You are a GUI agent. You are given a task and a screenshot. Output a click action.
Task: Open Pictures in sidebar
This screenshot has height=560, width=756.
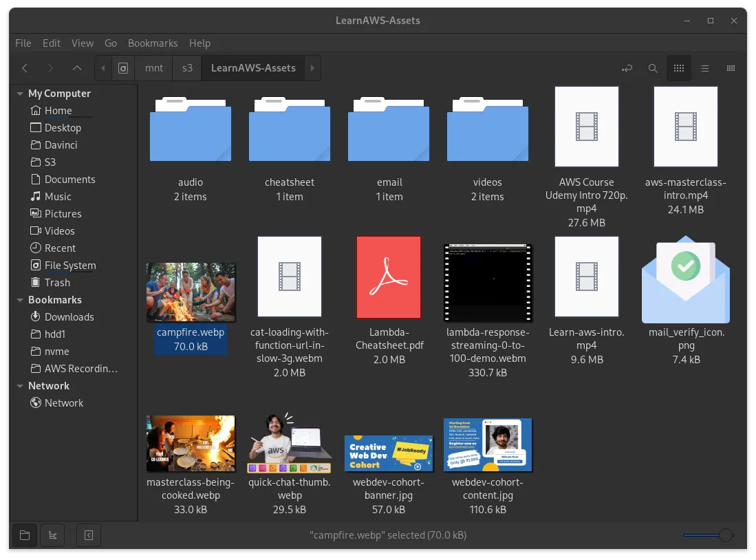[x=63, y=214]
